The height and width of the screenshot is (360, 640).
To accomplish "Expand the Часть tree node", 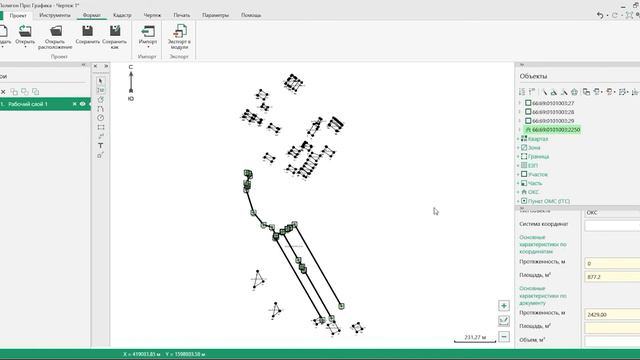I will click(518, 183).
